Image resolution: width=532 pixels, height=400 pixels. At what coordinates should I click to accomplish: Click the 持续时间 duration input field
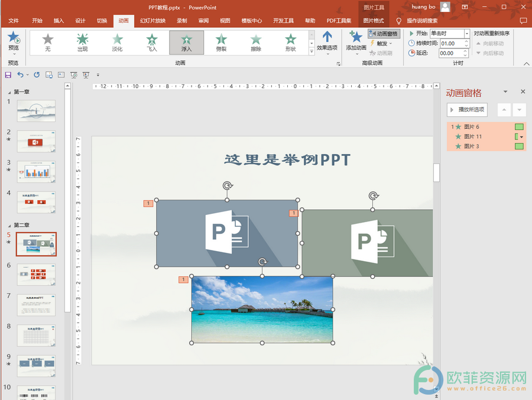coord(452,43)
